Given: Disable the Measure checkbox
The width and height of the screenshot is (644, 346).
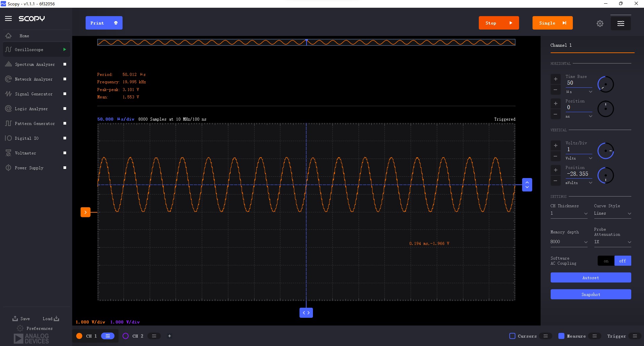Looking at the screenshot, I should click(x=561, y=336).
